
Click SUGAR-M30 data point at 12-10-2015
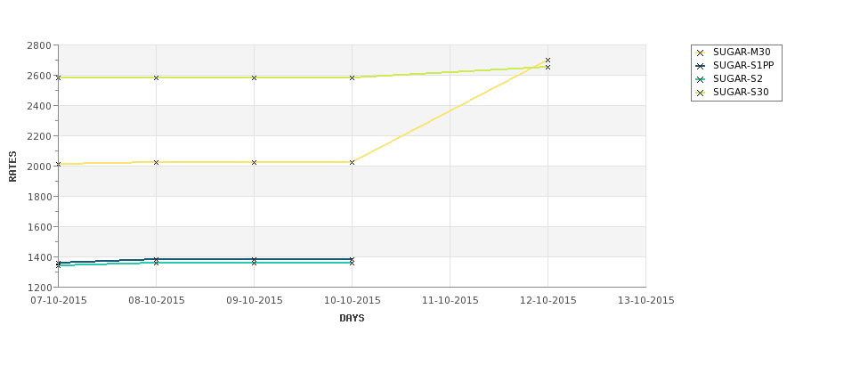coord(548,61)
